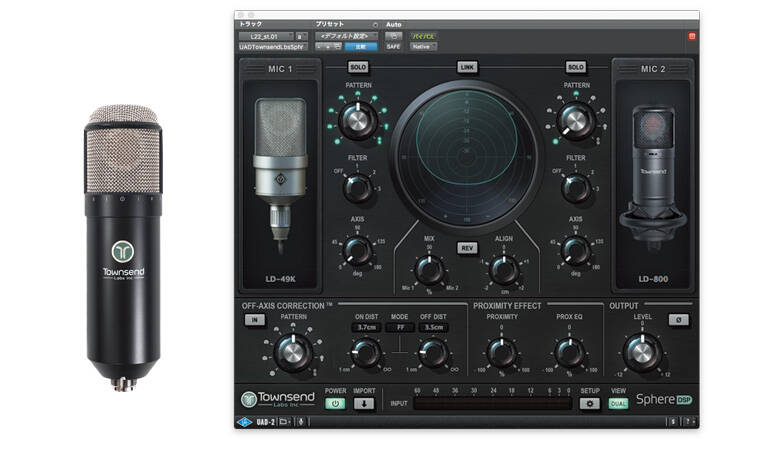Click the ON DIST 3.7cm value field
This screenshot has height=452, width=768.
click(x=366, y=327)
